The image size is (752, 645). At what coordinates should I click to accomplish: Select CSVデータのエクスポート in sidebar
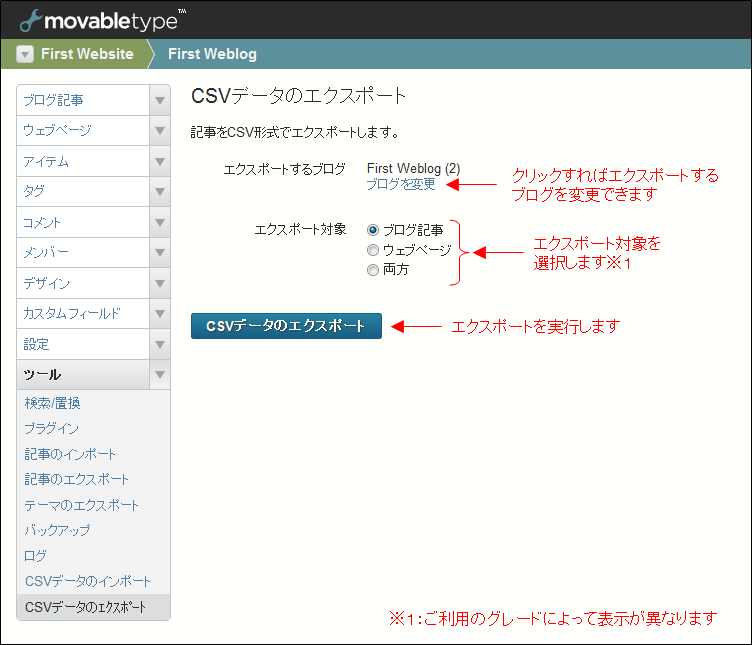[94, 607]
